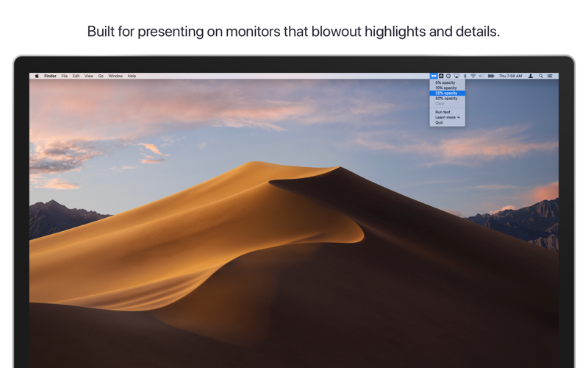The image size is (588, 368).
Task: Click the circular clock status icon
Action: 448,76
